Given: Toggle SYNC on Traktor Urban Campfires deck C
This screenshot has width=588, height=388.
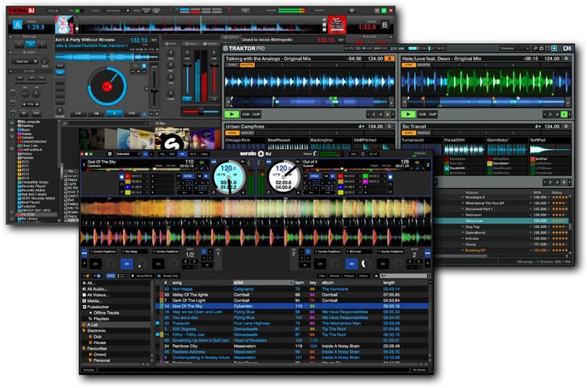Looking at the screenshot, I should tap(232, 132).
